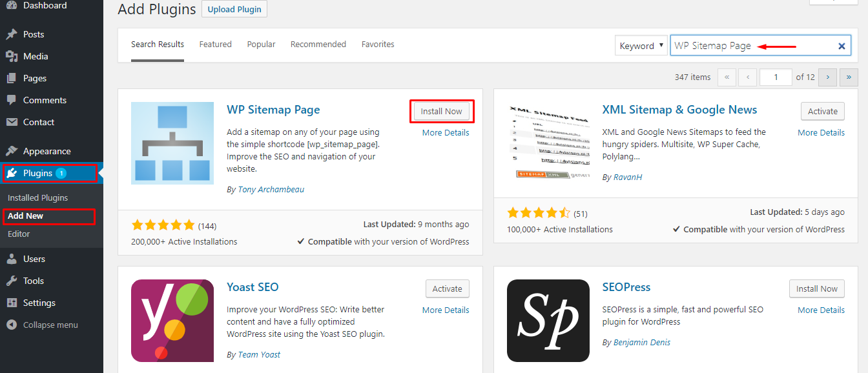This screenshot has height=373, width=868.
Task: Click the WP Sitemap Page plugin thumbnail
Action: (172, 143)
